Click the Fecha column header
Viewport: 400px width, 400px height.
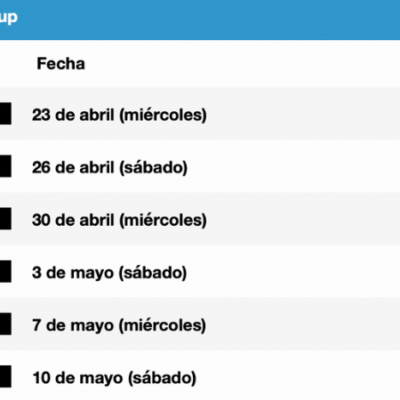pos(61,64)
